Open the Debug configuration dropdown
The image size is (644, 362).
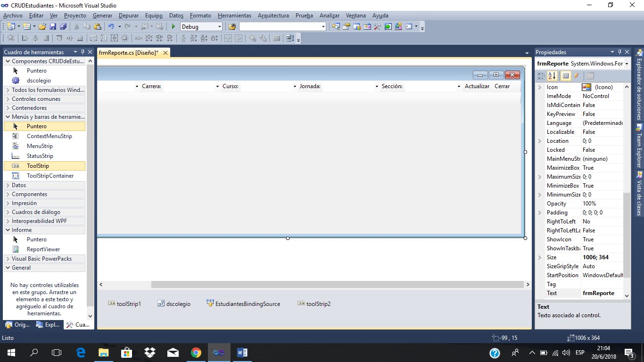(220, 26)
